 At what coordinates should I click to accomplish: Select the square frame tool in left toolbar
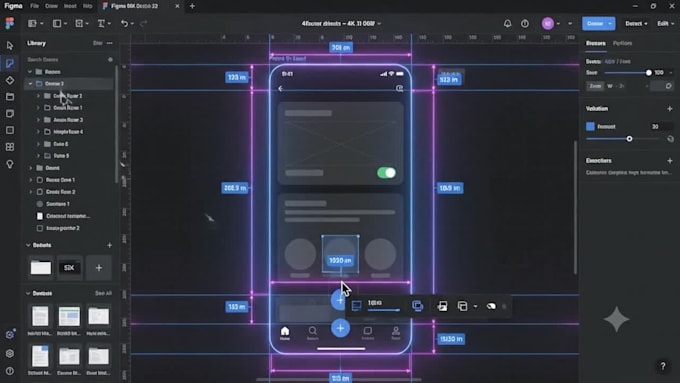[10, 130]
